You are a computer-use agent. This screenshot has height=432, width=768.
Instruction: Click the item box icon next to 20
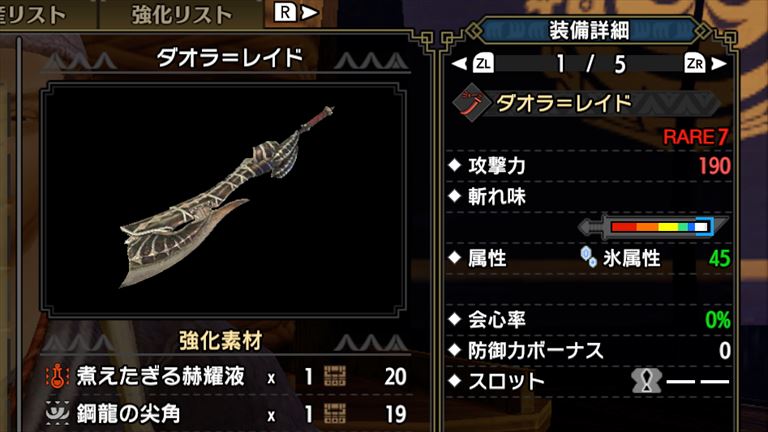tap(335, 377)
